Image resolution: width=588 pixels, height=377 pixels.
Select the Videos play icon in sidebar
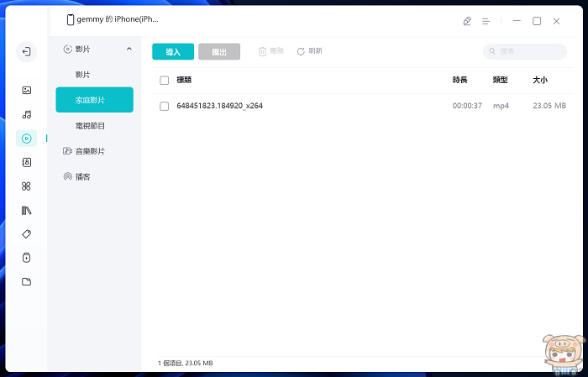tap(27, 139)
